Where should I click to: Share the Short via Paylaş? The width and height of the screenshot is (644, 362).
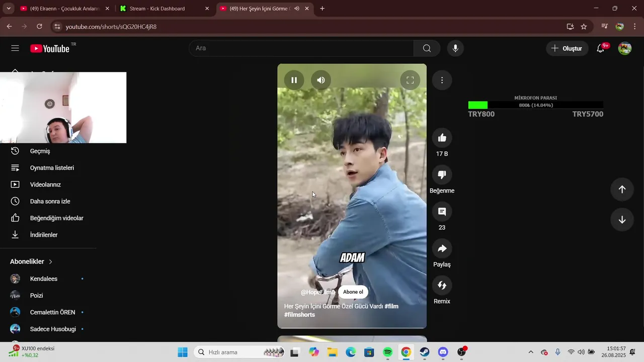pyautogui.click(x=442, y=248)
